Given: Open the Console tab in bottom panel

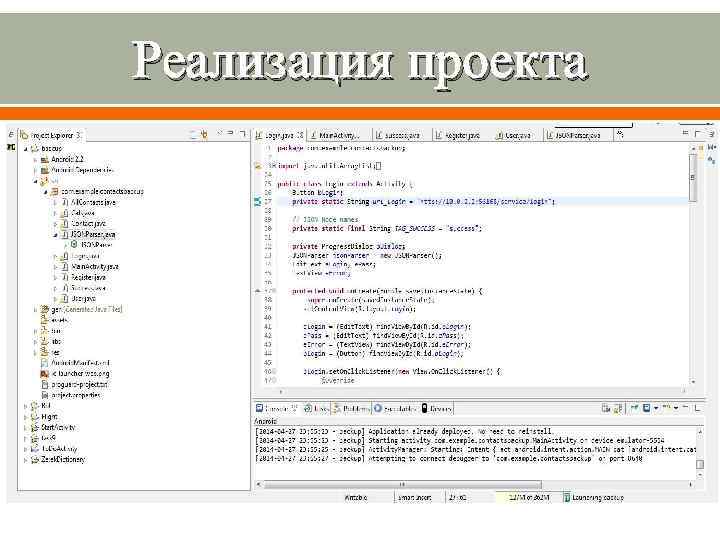Looking at the screenshot, I should click(277, 408).
